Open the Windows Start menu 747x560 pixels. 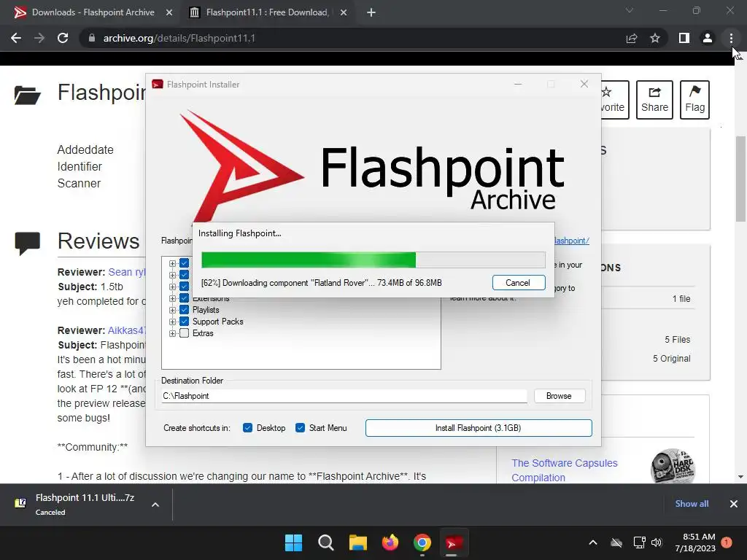point(293,542)
